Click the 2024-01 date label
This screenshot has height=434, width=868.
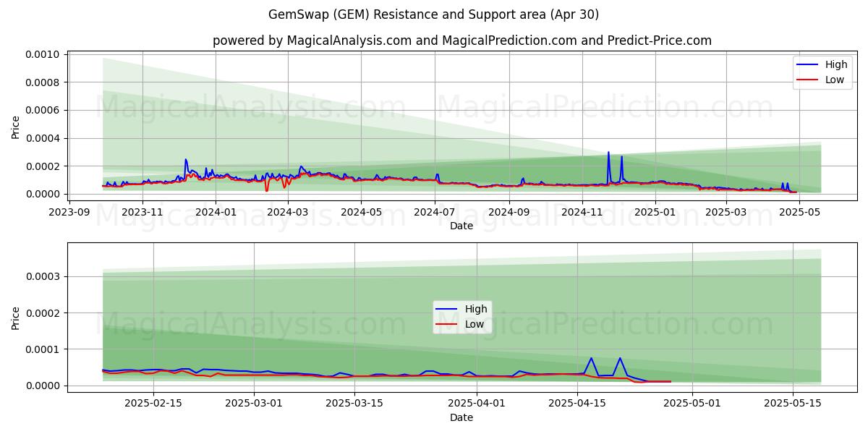click(x=216, y=212)
